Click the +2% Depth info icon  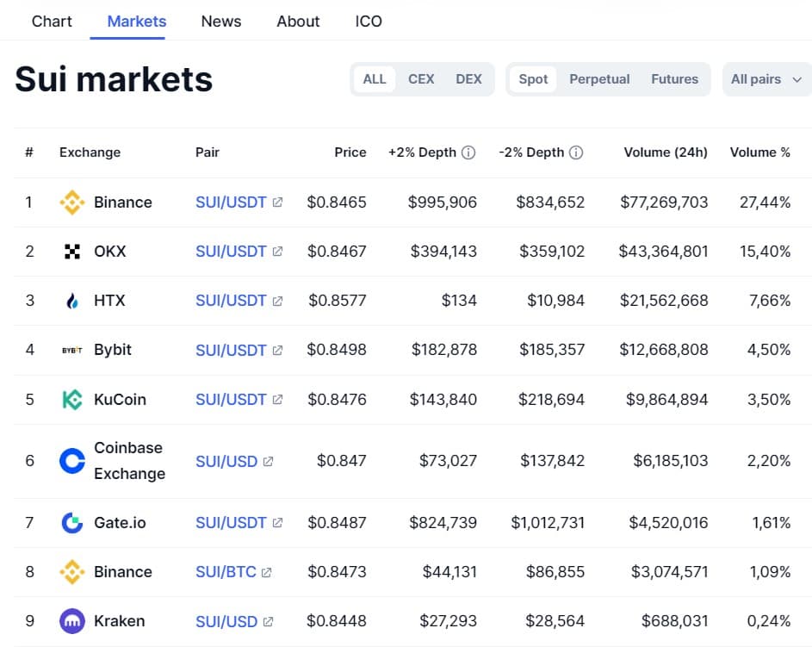468,152
